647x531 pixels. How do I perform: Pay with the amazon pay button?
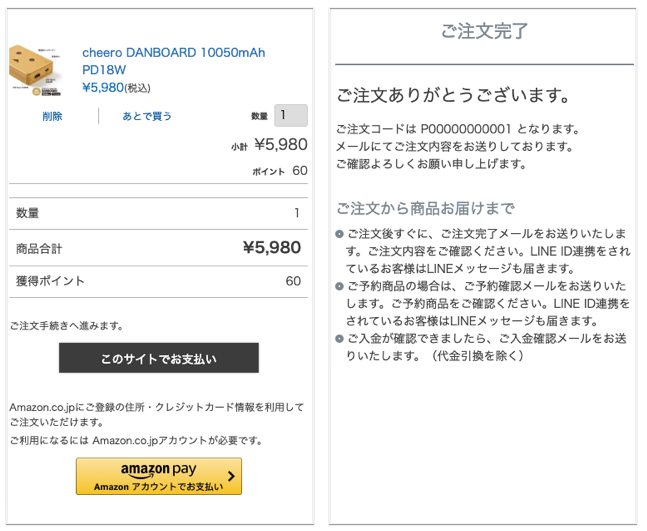point(159,476)
